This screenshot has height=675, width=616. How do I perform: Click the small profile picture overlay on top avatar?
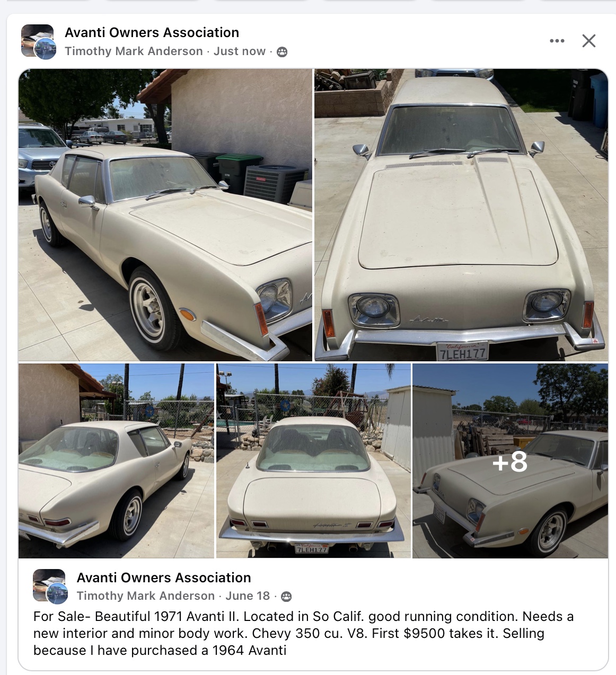(46, 49)
